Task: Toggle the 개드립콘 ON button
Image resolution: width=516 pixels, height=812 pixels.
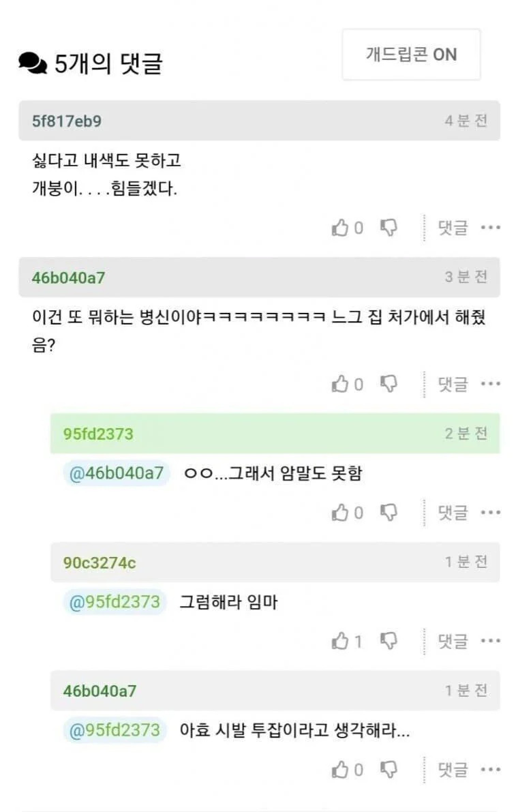Action: tap(411, 55)
